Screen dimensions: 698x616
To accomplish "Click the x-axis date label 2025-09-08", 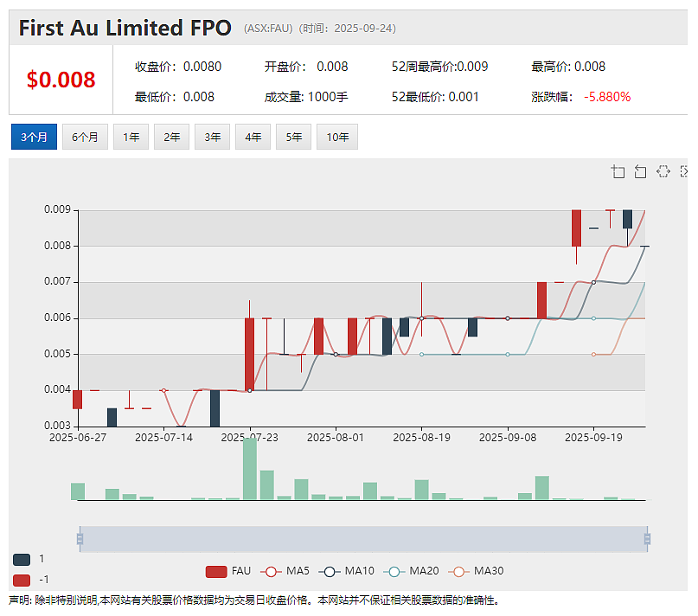I will coord(508,438).
